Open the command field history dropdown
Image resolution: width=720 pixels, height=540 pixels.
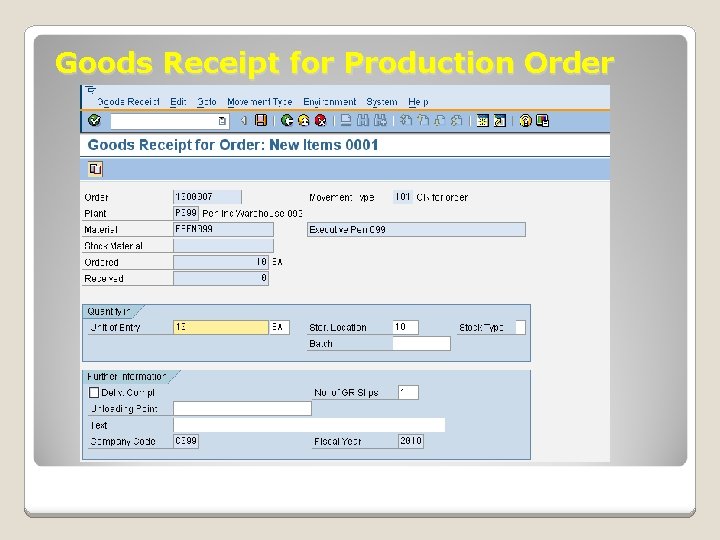tap(222, 121)
